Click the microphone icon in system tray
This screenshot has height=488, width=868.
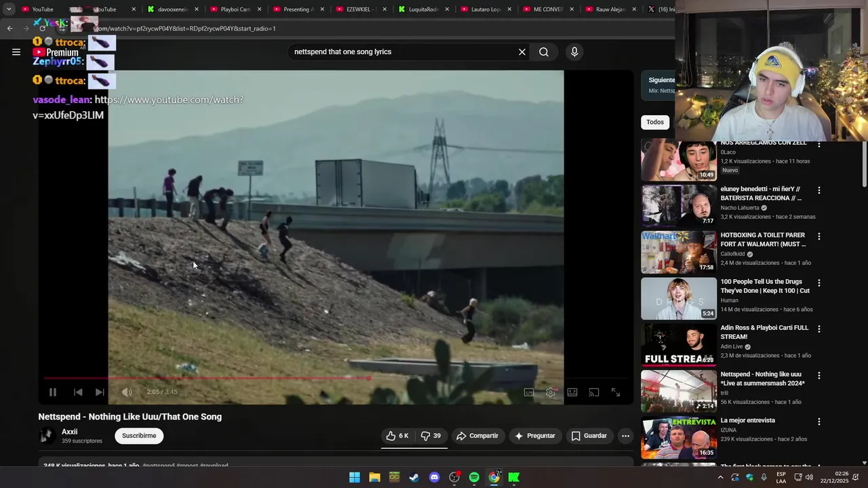[764, 477]
